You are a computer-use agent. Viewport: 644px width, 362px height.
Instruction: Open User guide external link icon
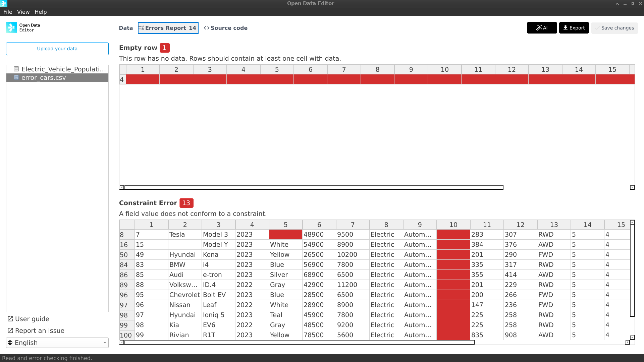click(10, 319)
